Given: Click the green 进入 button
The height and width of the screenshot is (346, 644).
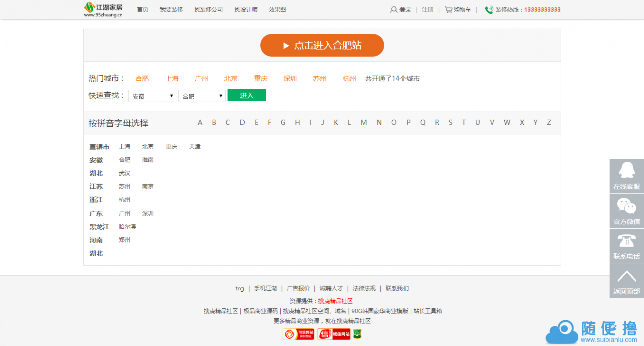Looking at the screenshot, I should pos(247,95).
